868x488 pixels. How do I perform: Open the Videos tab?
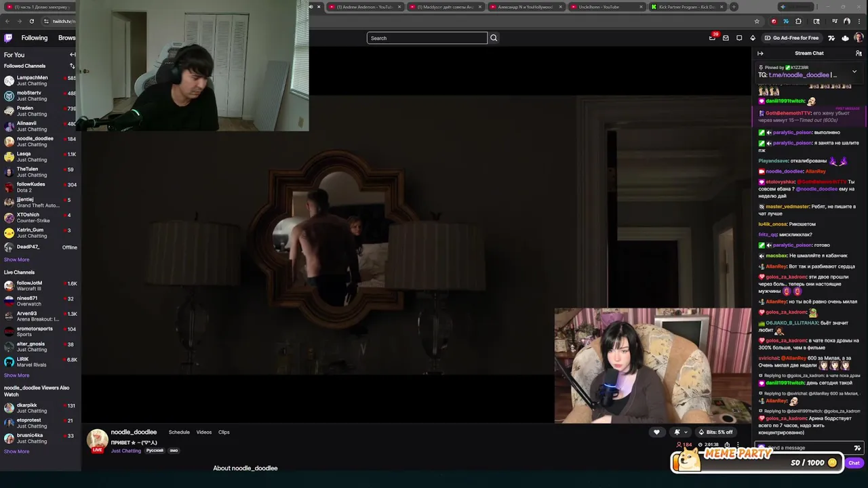[x=203, y=432]
